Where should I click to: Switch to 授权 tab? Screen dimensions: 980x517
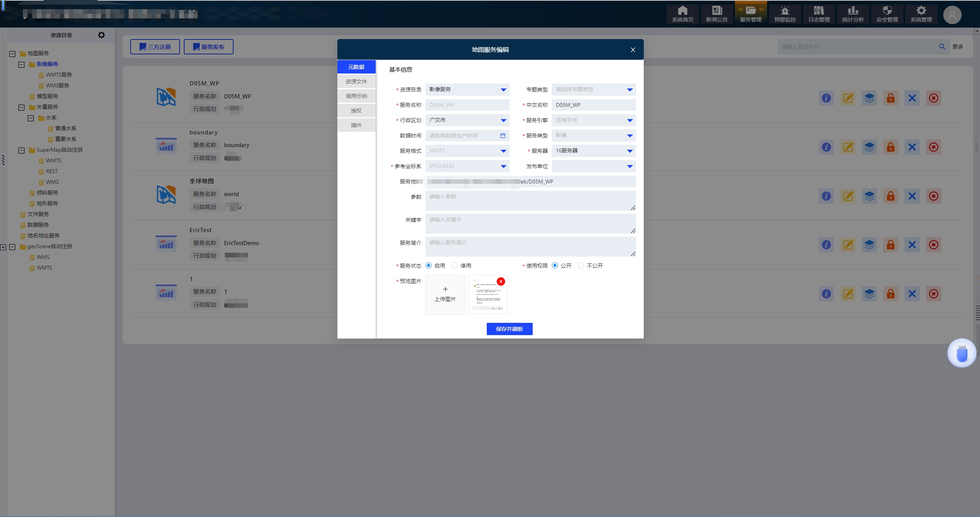click(356, 111)
